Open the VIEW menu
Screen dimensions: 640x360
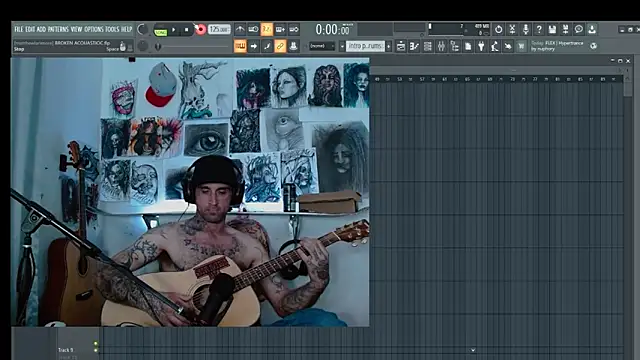76,29
